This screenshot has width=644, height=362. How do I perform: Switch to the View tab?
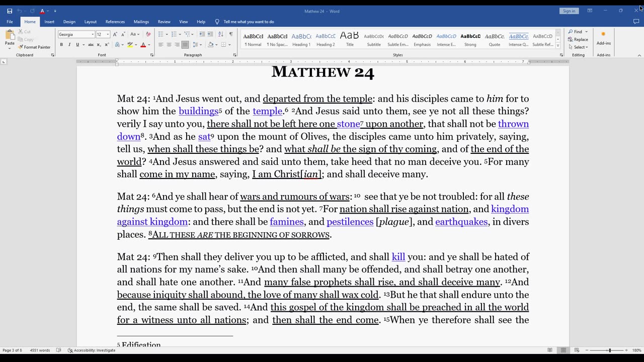click(184, 22)
